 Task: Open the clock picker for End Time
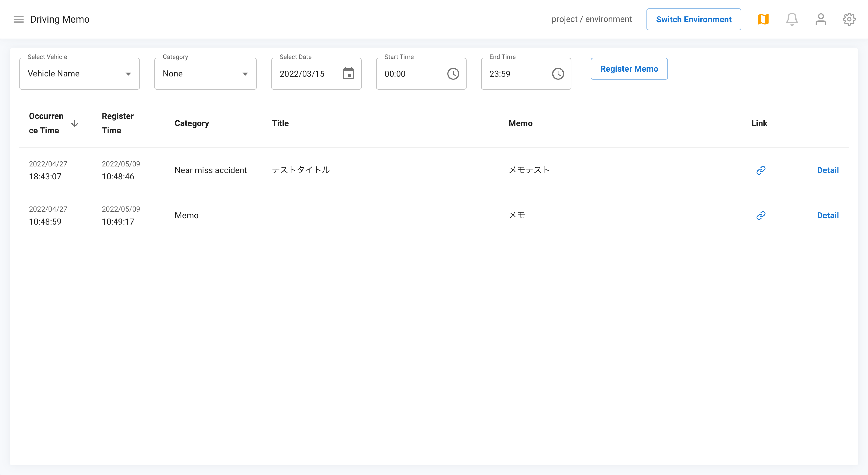click(x=558, y=73)
